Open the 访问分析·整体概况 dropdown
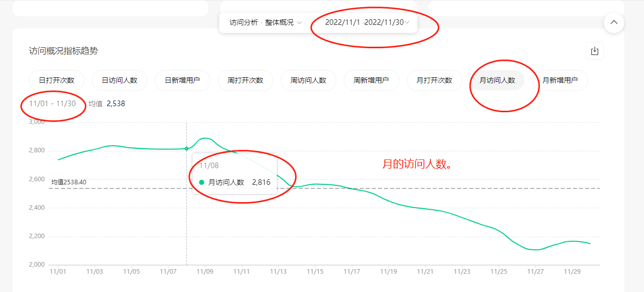 pos(266,22)
